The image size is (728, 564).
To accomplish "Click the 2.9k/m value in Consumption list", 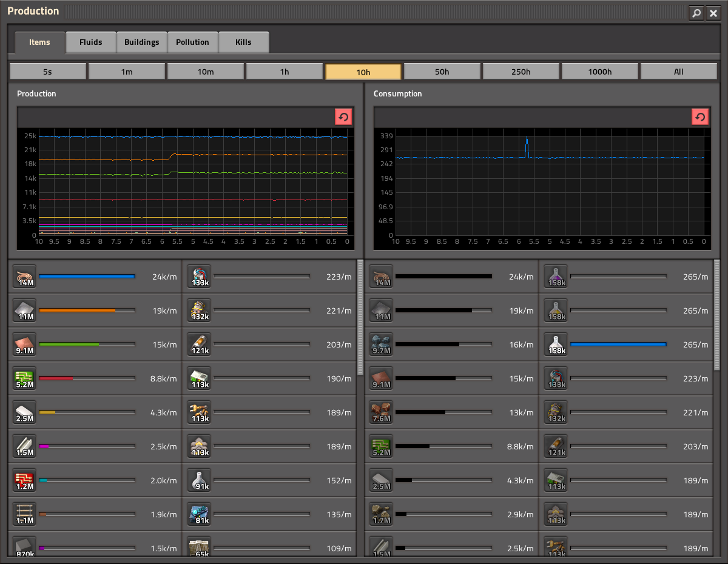I will [520, 514].
